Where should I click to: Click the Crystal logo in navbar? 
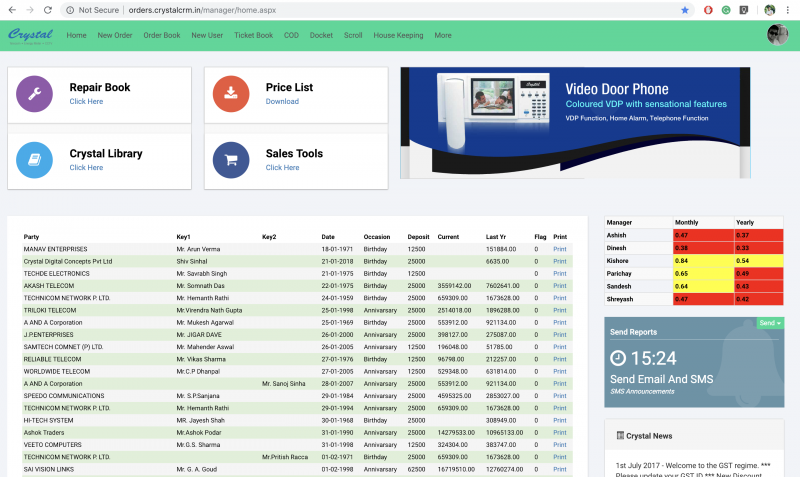tap(30, 35)
